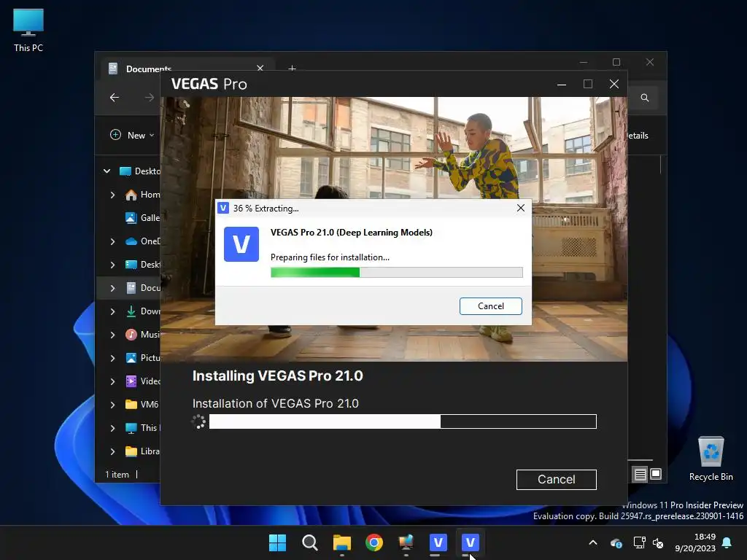This screenshot has width=747, height=560.
Task: Minimize the VEGAS Pro installer window
Action: pos(562,85)
